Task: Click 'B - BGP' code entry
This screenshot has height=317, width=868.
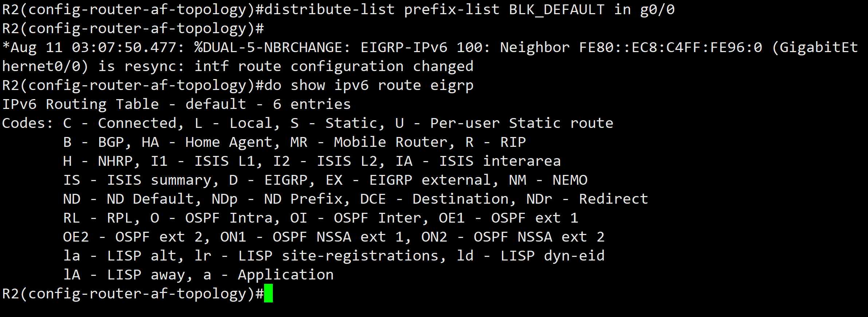Action: coord(93,142)
